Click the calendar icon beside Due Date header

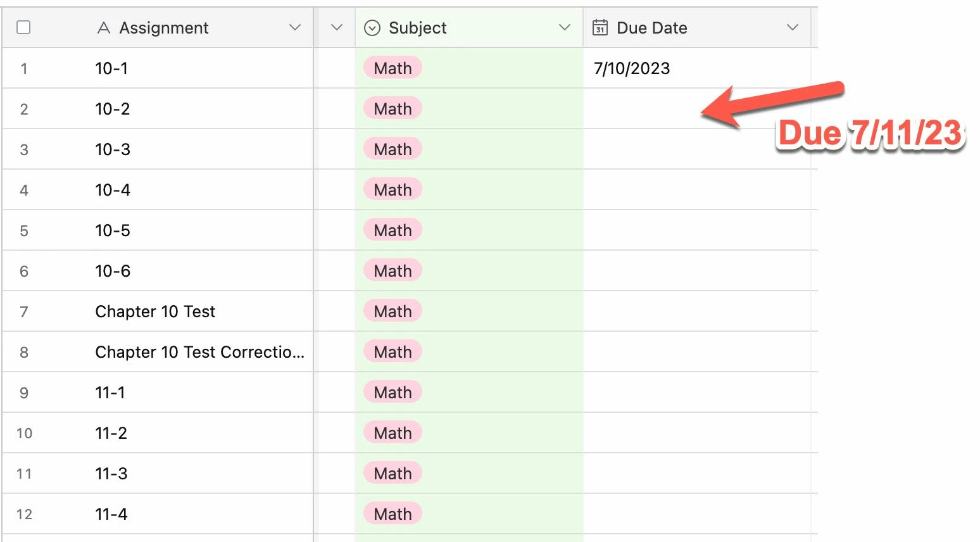click(600, 27)
